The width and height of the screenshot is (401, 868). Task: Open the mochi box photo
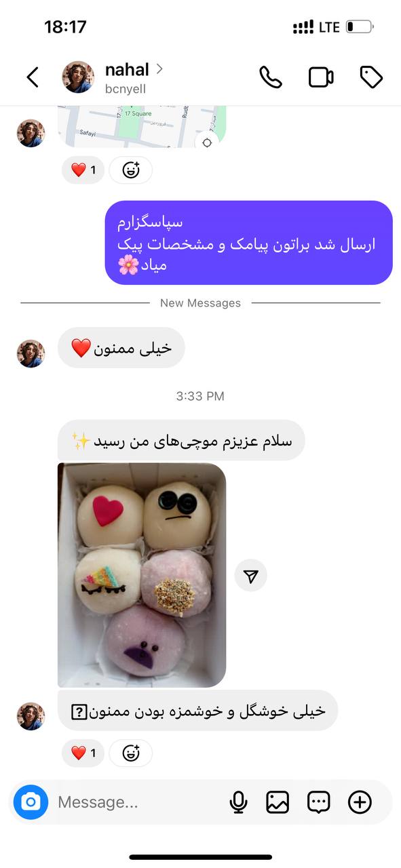tap(142, 575)
